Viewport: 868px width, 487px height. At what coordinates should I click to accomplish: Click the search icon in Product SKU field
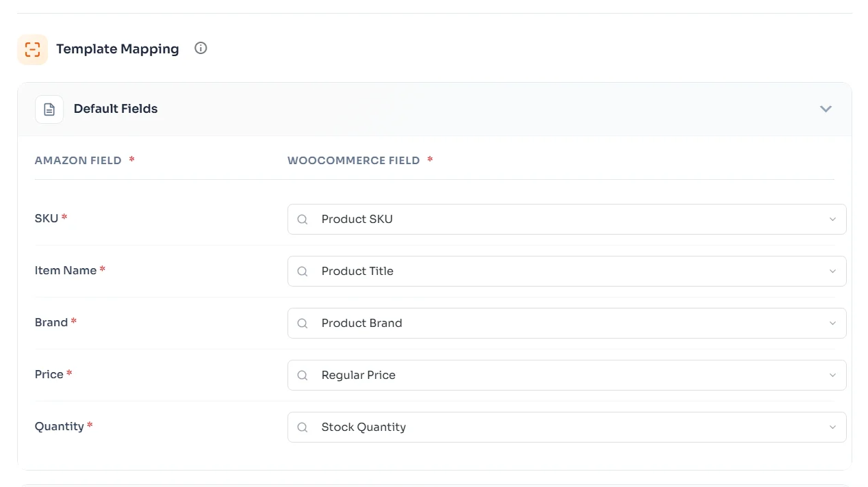click(x=302, y=219)
